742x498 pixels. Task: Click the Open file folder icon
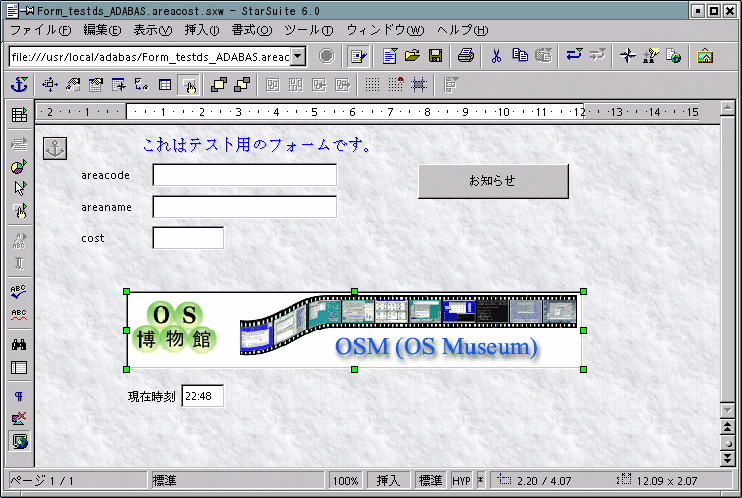pyautogui.click(x=412, y=56)
